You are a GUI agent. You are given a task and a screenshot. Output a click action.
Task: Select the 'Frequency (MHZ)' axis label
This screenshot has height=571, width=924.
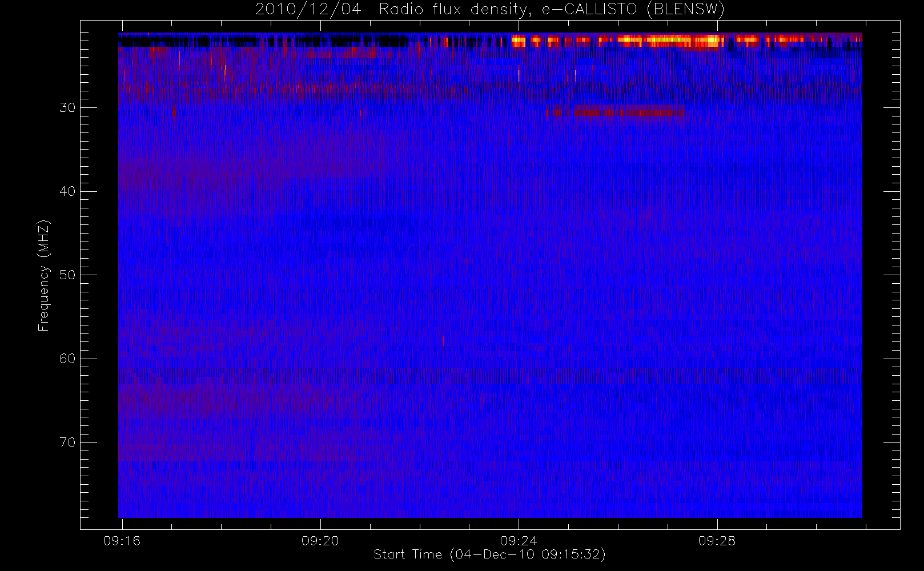click(x=44, y=275)
